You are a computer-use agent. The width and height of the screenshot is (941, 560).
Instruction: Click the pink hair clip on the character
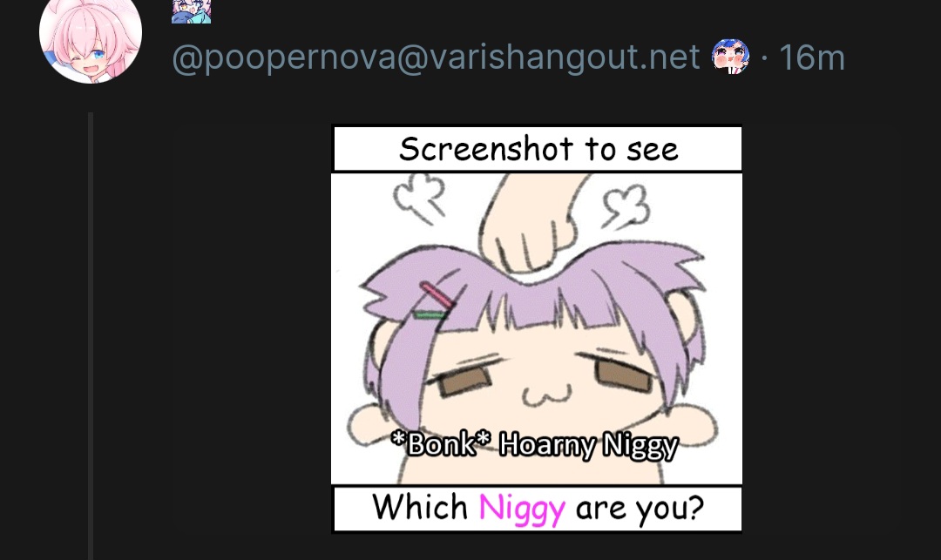pos(437,294)
